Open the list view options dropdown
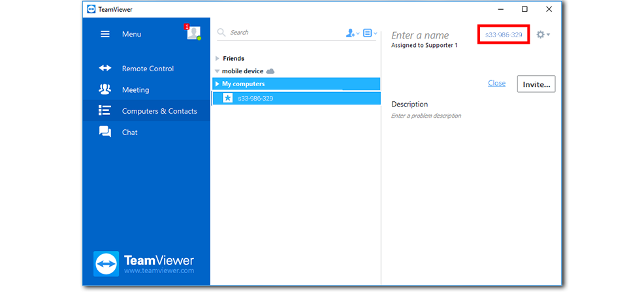This screenshot has height=294, width=644. click(x=370, y=33)
